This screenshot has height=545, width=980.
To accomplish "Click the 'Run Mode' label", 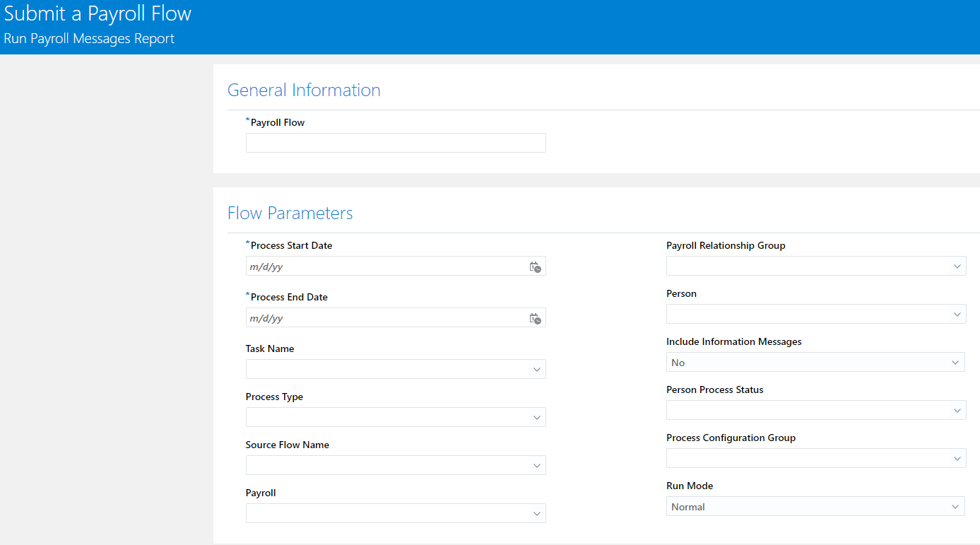I will pos(690,486).
